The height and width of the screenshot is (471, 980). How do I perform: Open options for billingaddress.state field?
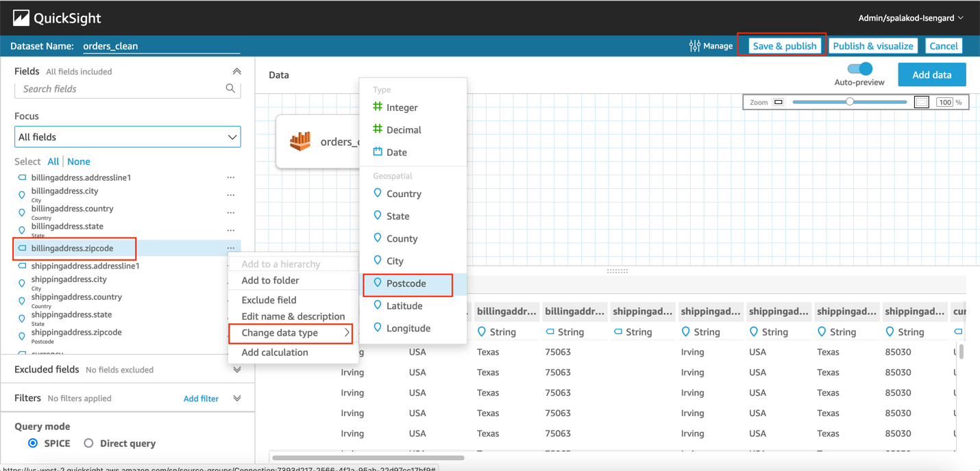point(231,230)
